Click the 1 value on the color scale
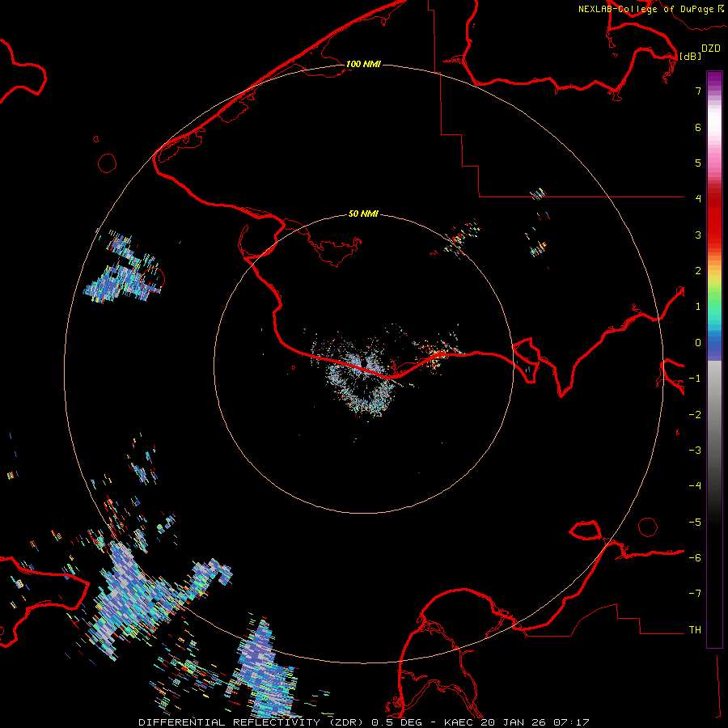Image resolution: width=728 pixels, height=728 pixels. 698,307
